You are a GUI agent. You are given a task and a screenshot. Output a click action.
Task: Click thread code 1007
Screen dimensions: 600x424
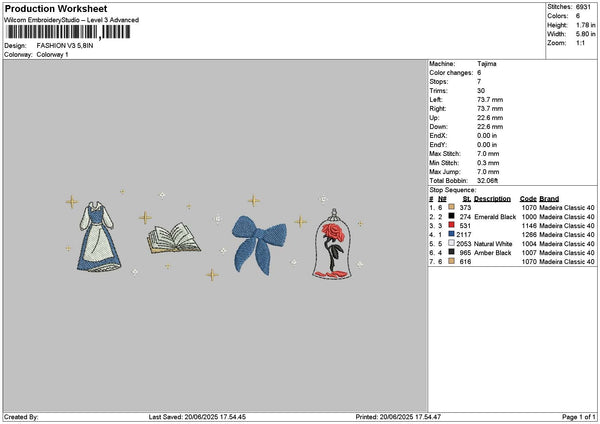tap(529, 253)
